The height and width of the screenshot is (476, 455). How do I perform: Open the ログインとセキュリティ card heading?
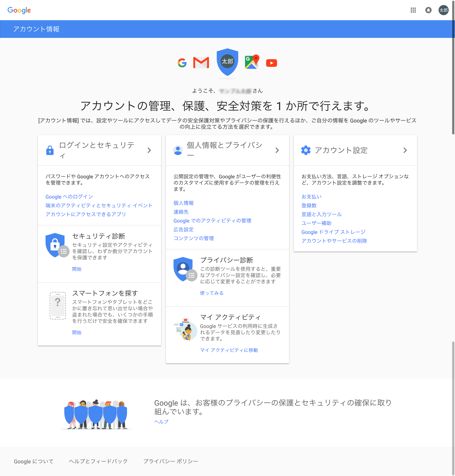click(97, 150)
